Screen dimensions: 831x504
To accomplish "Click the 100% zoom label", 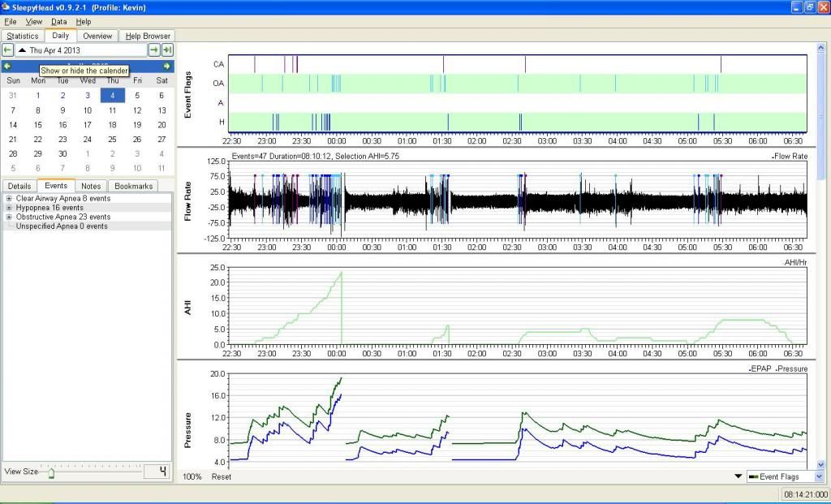I will coord(192,476).
